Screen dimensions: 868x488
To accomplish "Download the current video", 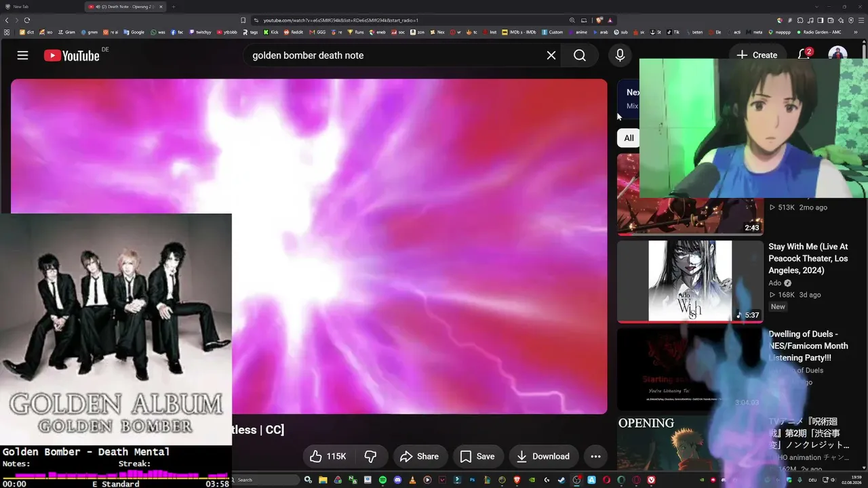I will click(543, 457).
